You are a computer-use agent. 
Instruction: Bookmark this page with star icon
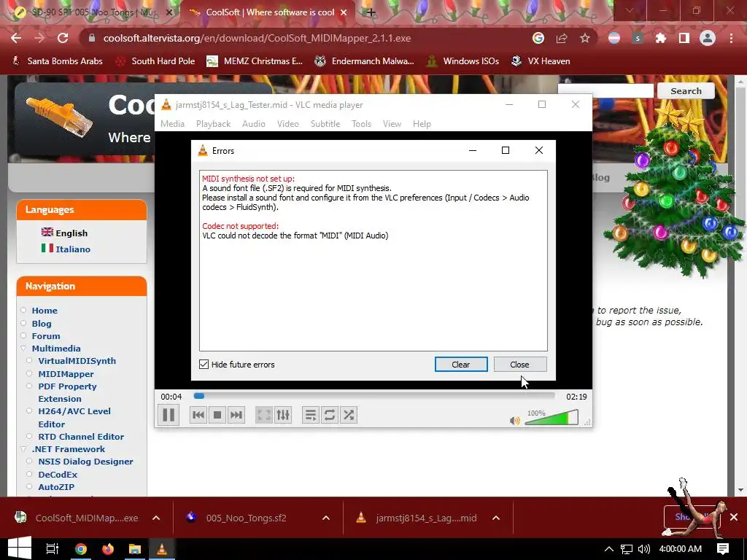click(585, 38)
